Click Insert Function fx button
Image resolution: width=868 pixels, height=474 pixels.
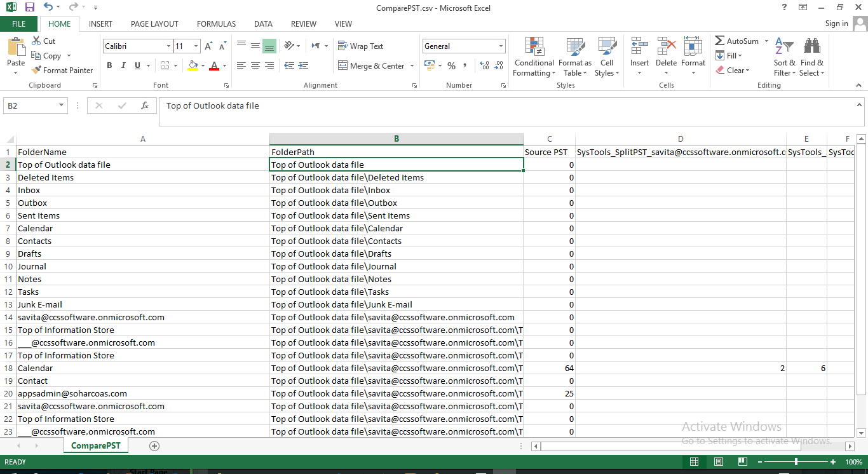coord(145,105)
